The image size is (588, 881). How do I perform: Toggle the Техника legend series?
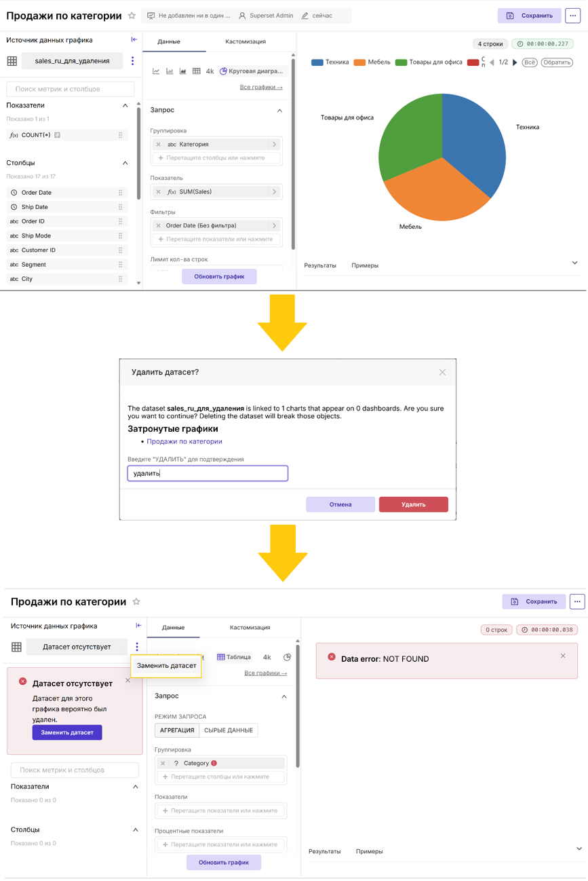click(x=330, y=62)
